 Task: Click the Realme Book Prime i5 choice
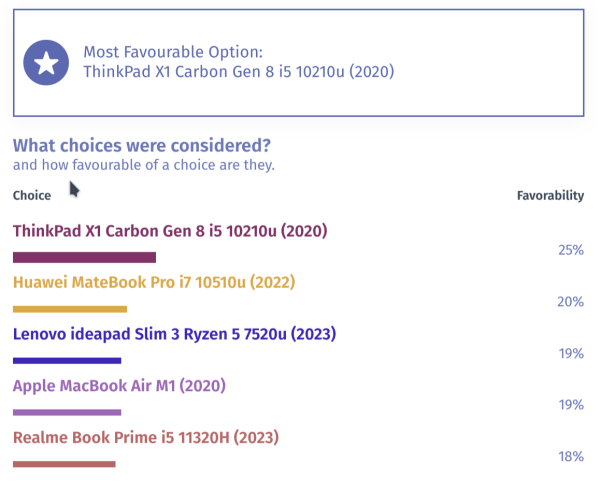(146, 437)
